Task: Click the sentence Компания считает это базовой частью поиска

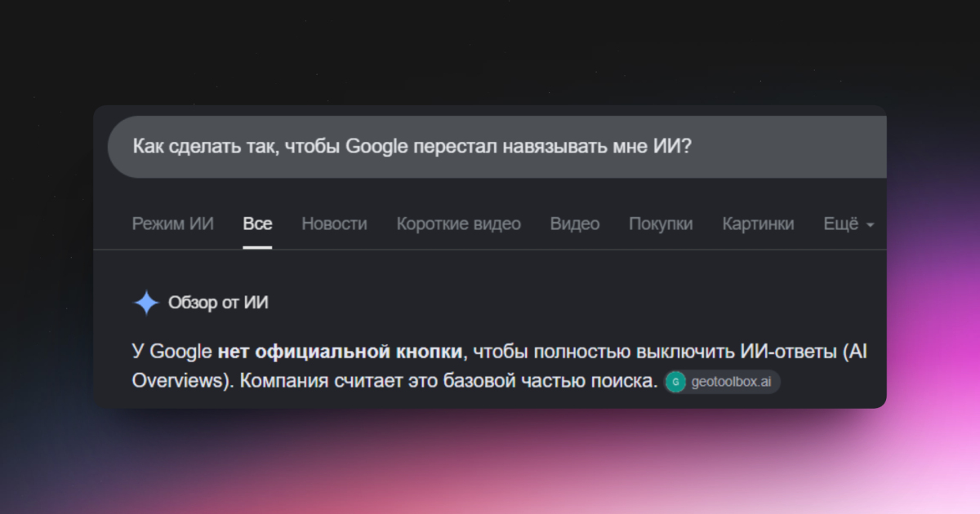Action: [x=449, y=382]
